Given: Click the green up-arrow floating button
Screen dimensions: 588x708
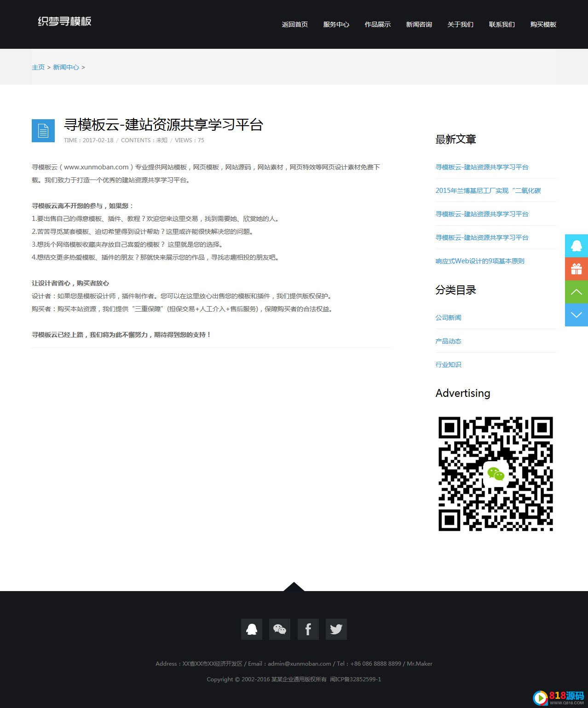Looking at the screenshot, I should point(576,292).
